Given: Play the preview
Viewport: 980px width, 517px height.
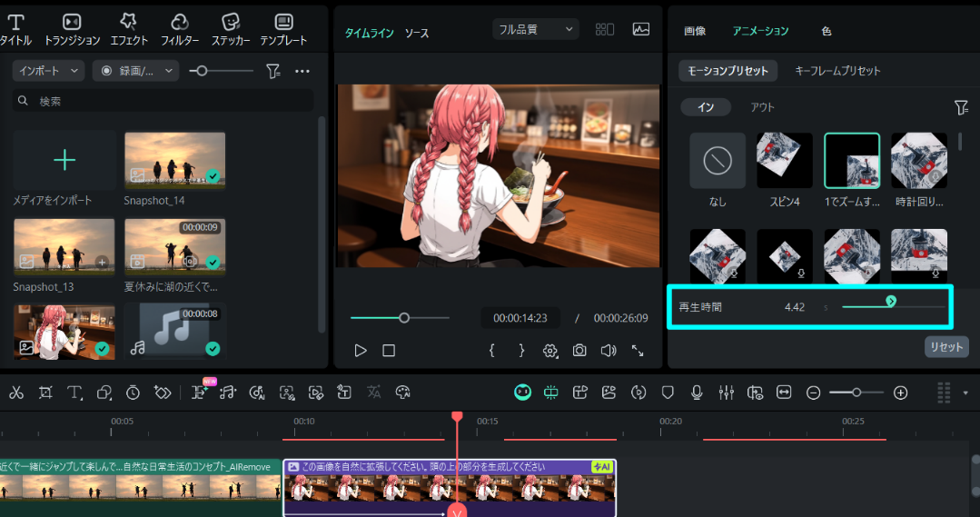Looking at the screenshot, I should [x=361, y=351].
